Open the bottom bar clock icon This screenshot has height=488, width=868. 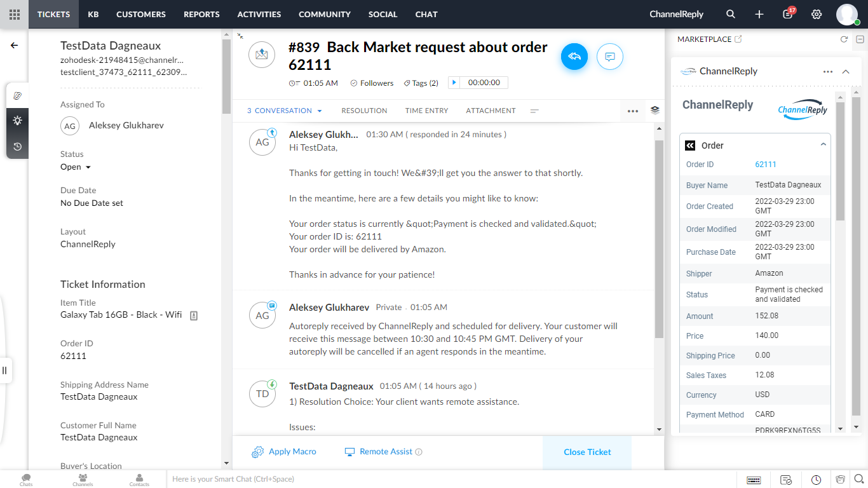pos(816,480)
